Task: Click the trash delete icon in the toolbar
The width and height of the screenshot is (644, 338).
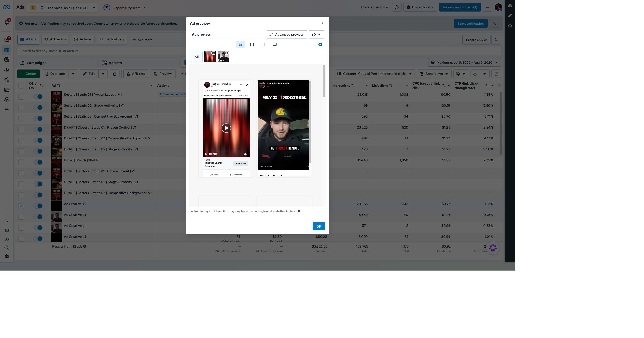Action: (114, 74)
